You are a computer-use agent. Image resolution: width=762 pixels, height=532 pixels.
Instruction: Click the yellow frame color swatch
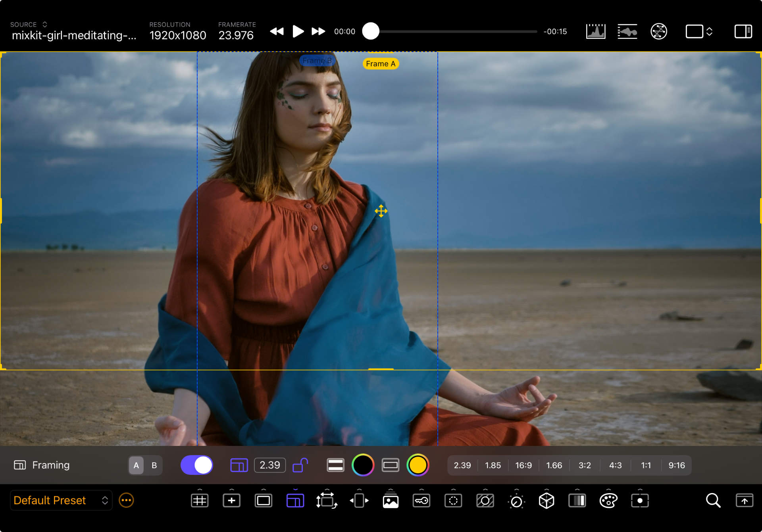point(418,465)
